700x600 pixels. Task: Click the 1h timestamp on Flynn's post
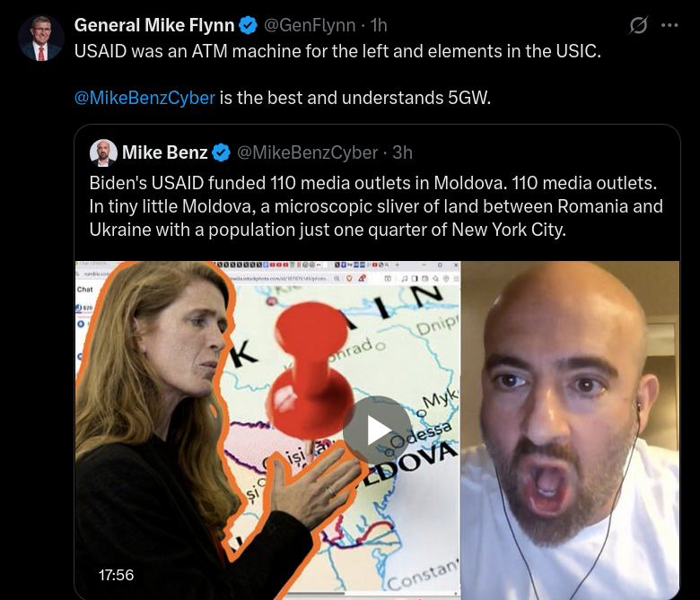tap(379, 25)
